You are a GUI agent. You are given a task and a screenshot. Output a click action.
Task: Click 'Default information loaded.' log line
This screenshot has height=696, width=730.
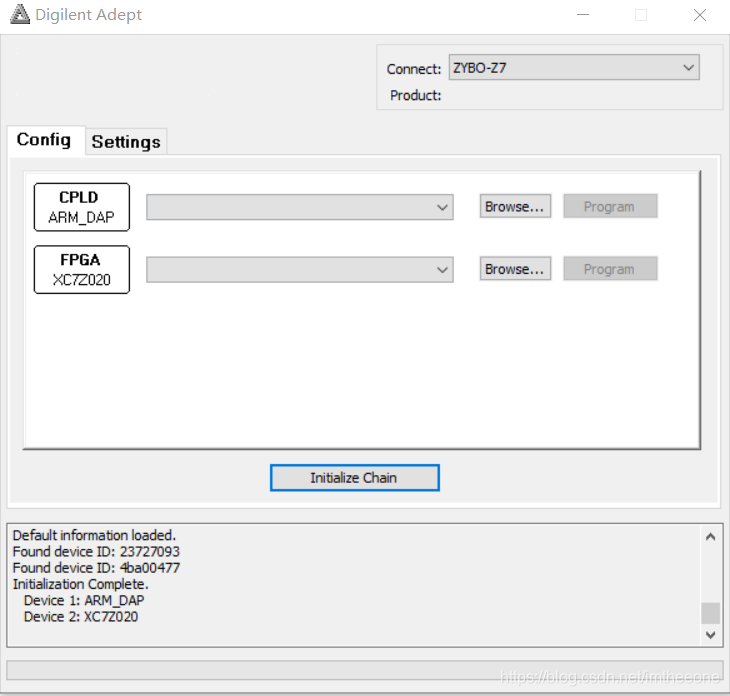[94, 535]
